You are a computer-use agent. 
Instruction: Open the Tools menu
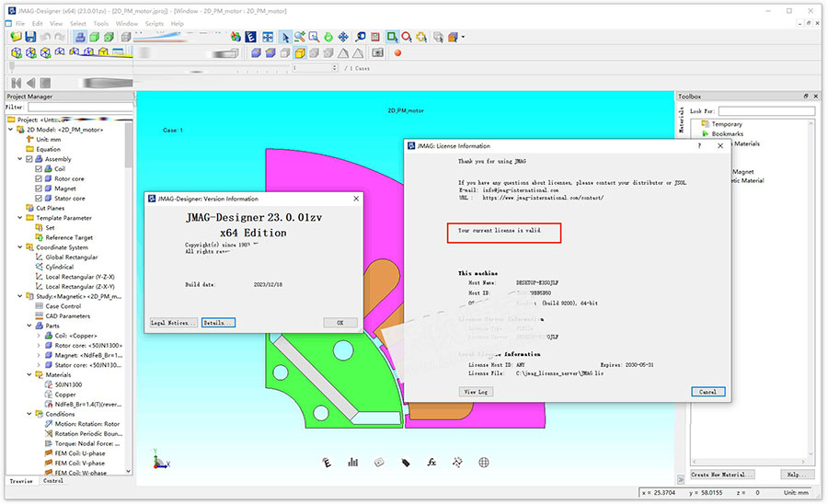[x=100, y=23]
